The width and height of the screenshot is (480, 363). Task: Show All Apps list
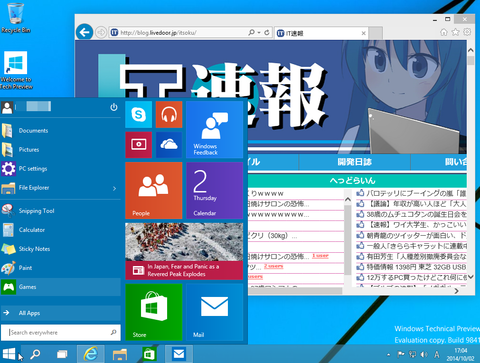(60, 313)
